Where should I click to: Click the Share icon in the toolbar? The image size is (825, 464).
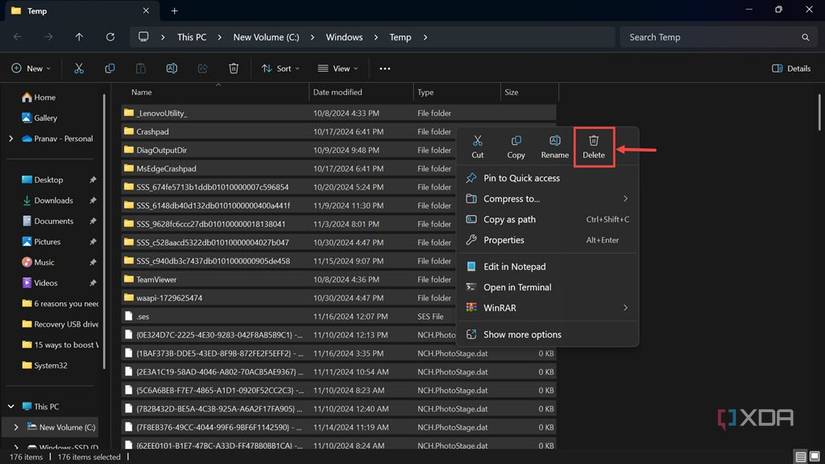[x=203, y=68]
